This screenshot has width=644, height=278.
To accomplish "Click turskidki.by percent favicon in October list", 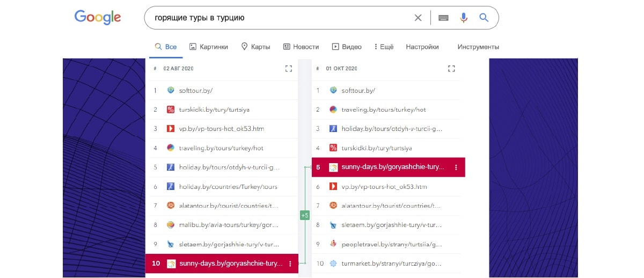I will tap(333, 148).
